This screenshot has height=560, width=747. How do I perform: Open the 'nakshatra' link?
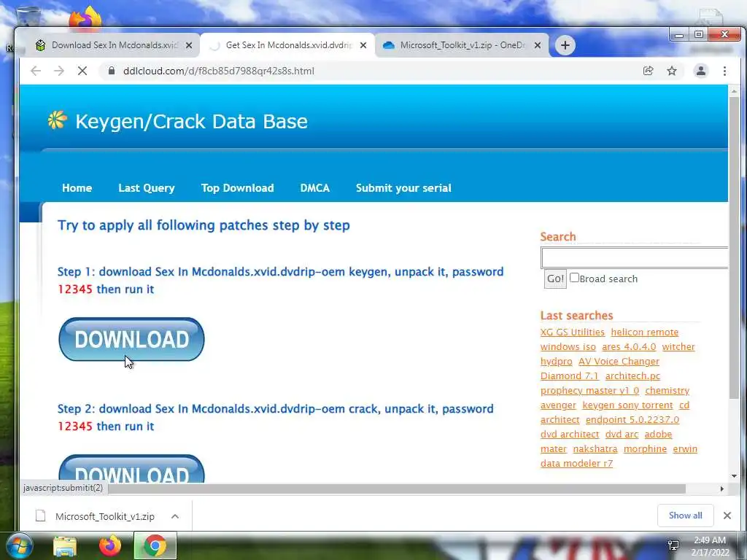(595, 449)
